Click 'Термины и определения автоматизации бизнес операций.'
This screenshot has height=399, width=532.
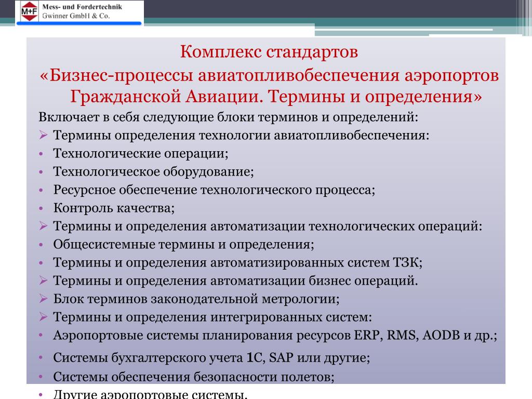235,281
